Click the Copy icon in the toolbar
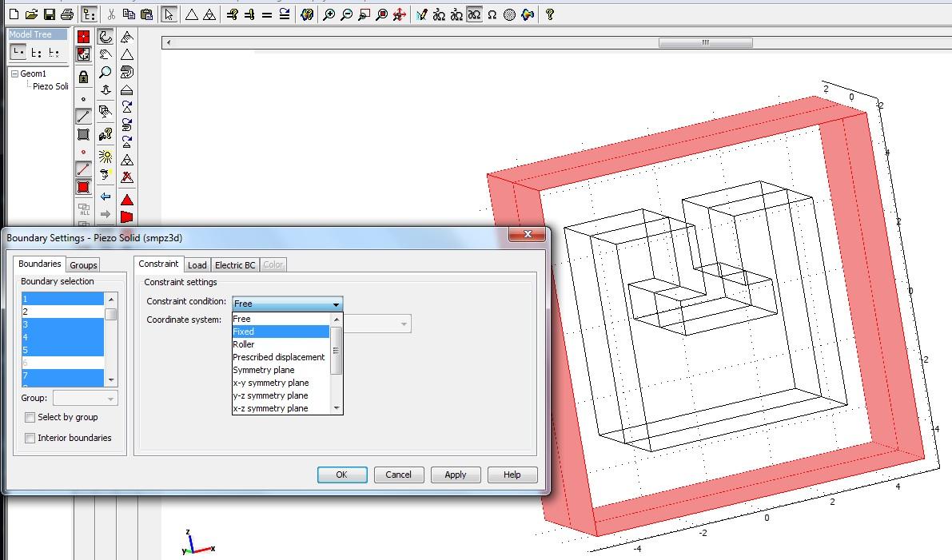952x560 pixels. point(129,14)
